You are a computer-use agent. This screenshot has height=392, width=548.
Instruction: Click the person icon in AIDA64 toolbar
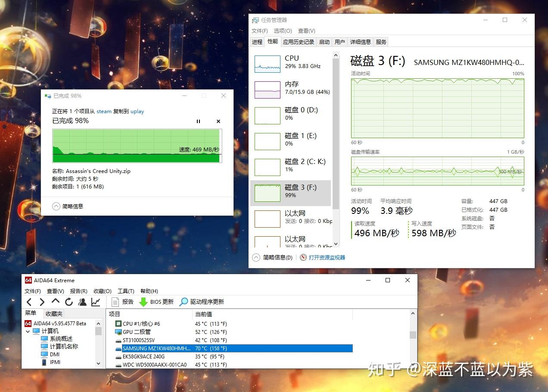[x=82, y=302]
